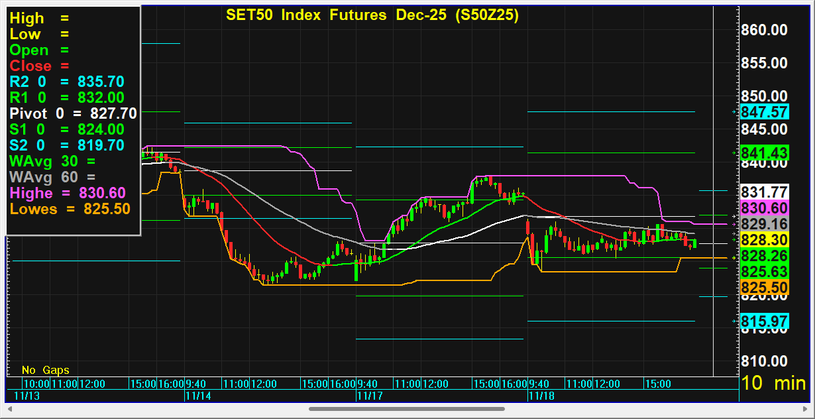The image size is (815, 419).
Task: Click the scrollbar right arrow button
Action: (807, 409)
